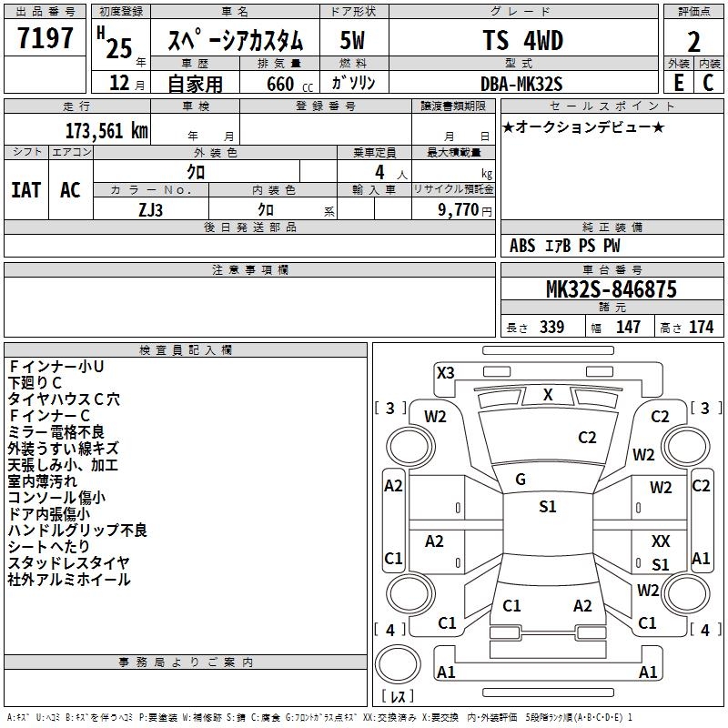Screen dimensions: 728x728
Task: Click the exterior grade E
Action: tap(679, 83)
